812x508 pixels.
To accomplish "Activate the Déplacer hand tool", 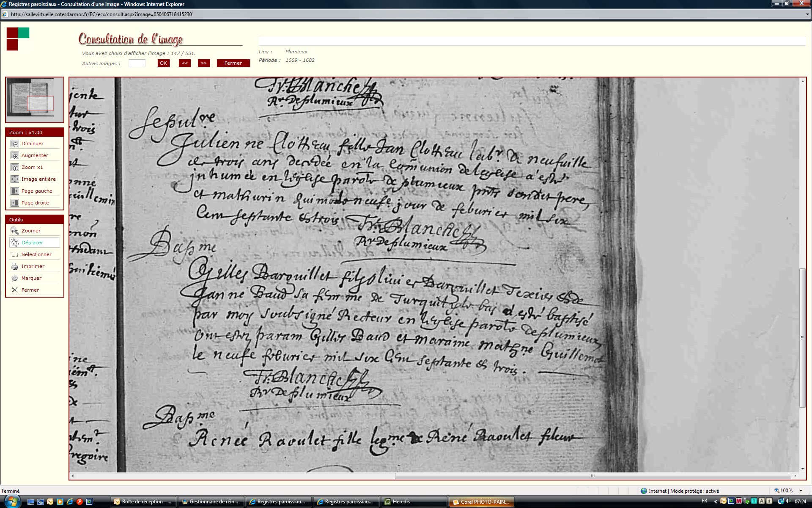I will [x=15, y=243].
